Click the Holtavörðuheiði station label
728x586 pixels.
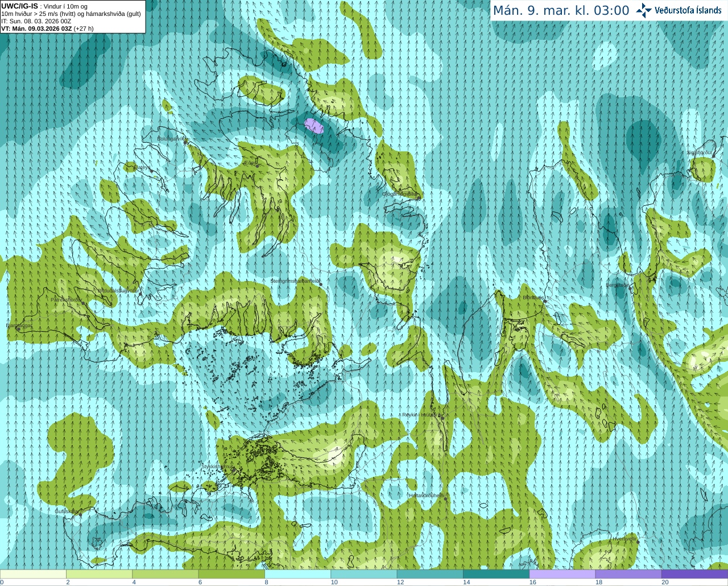click(x=426, y=495)
